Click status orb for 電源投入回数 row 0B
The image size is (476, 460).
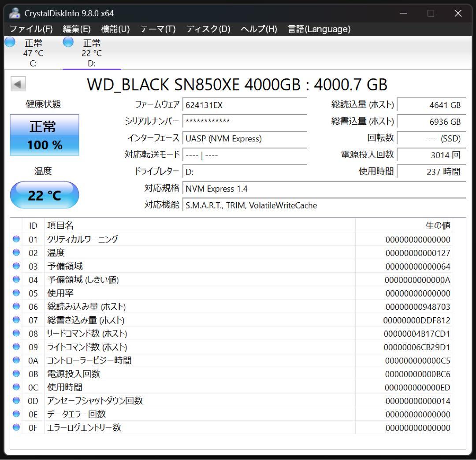[x=16, y=374]
